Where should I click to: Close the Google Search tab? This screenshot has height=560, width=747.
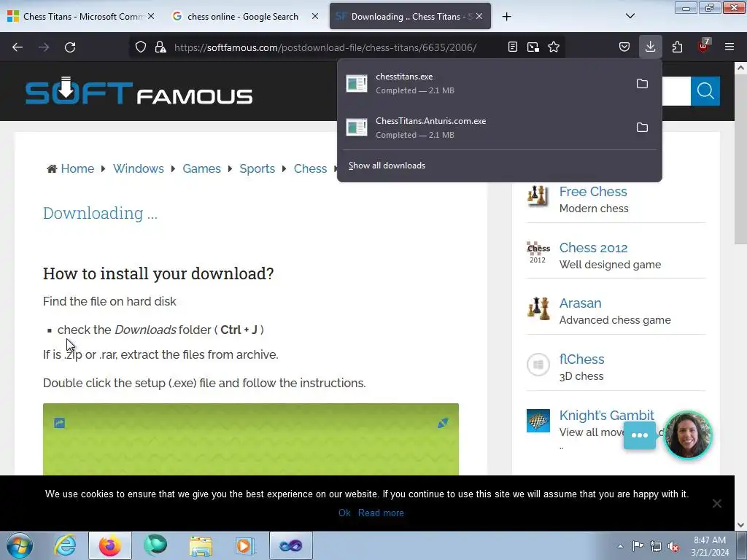click(315, 16)
